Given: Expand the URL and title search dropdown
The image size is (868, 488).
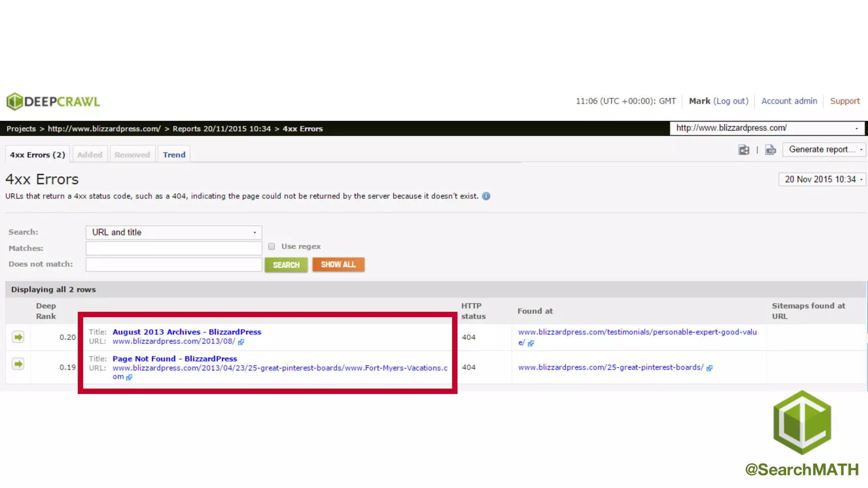Looking at the screenshot, I should pyautogui.click(x=174, y=233).
